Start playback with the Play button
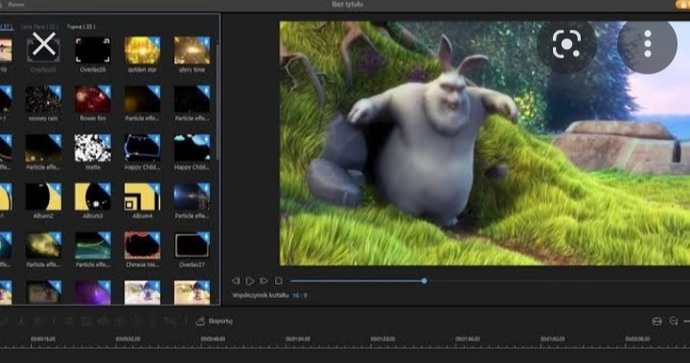This screenshot has width=690, height=363. click(250, 281)
